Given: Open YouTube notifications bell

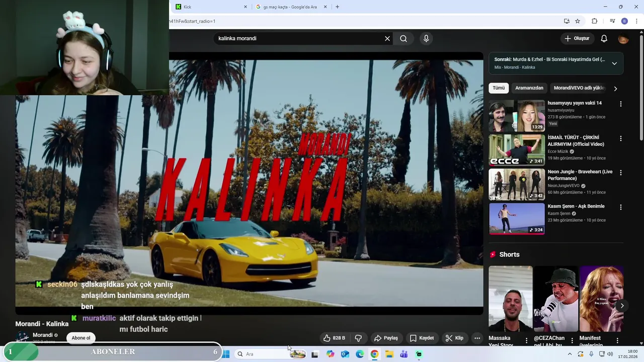Looking at the screenshot, I should pos(604,39).
